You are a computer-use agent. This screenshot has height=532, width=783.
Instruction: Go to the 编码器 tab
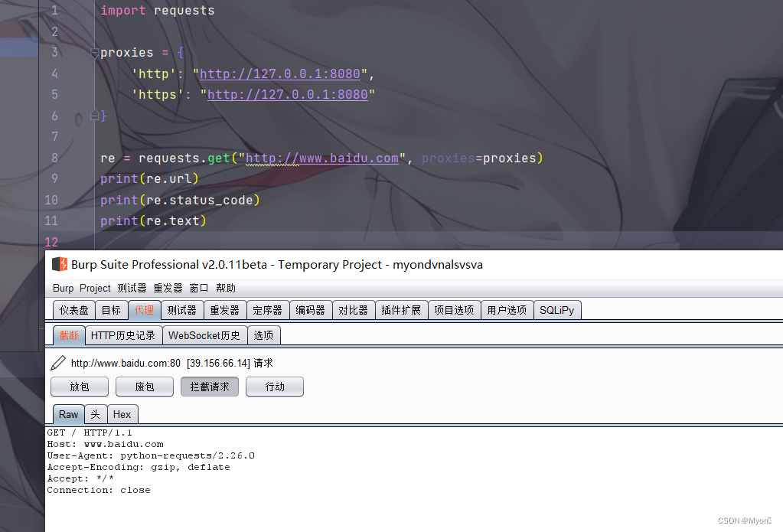pyautogui.click(x=311, y=310)
